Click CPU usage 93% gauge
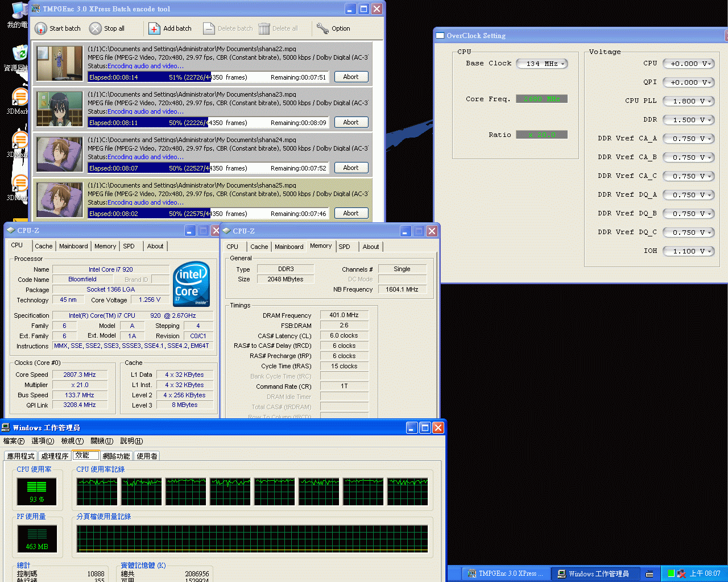Image resolution: width=728 pixels, height=582 pixels. click(37, 492)
